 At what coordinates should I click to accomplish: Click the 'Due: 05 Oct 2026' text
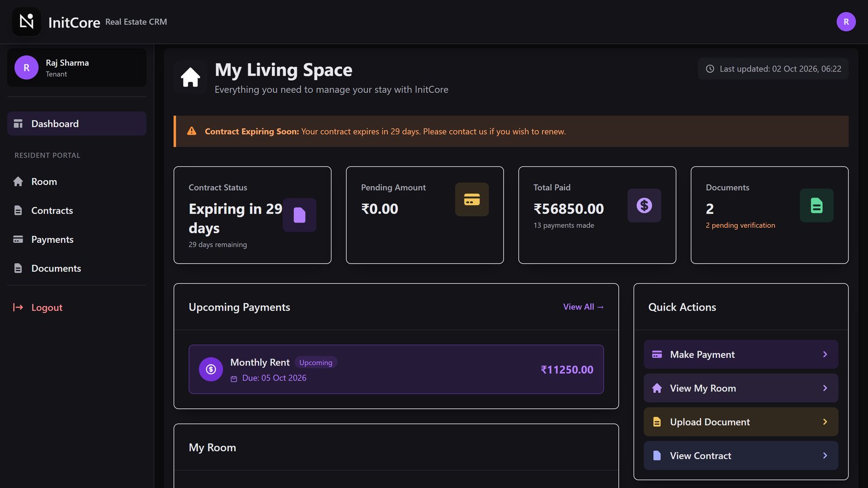coord(274,378)
